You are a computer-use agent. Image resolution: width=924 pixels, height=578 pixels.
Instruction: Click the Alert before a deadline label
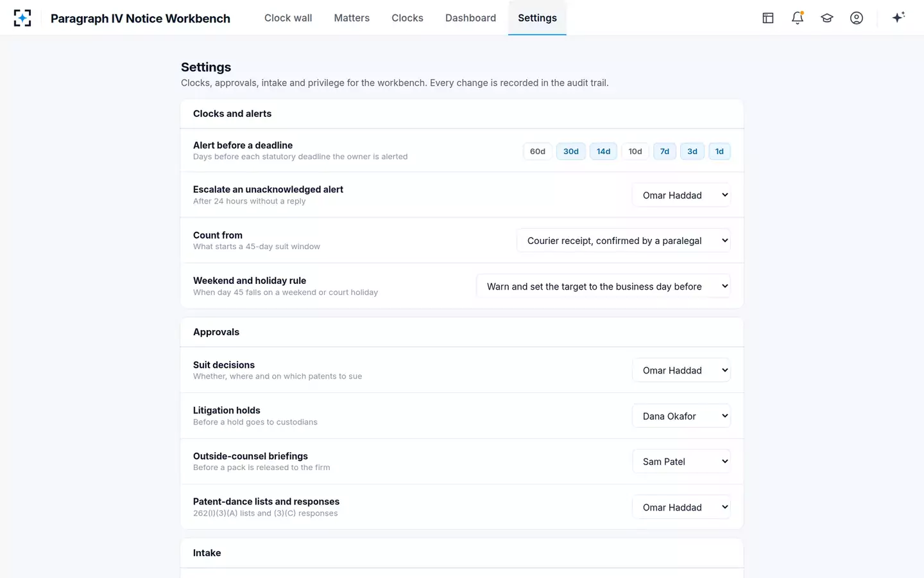click(243, 145)
